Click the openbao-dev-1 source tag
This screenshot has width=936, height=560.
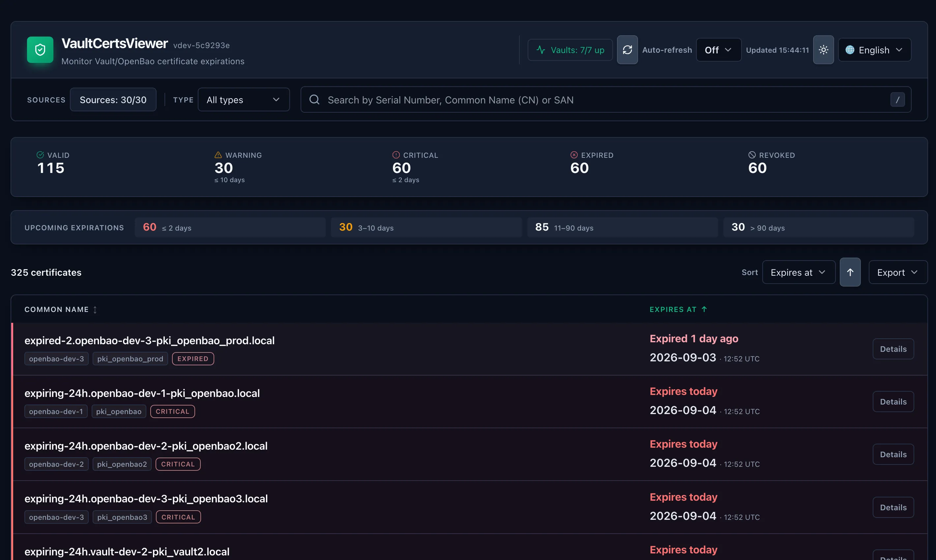[x=56, y=411]
